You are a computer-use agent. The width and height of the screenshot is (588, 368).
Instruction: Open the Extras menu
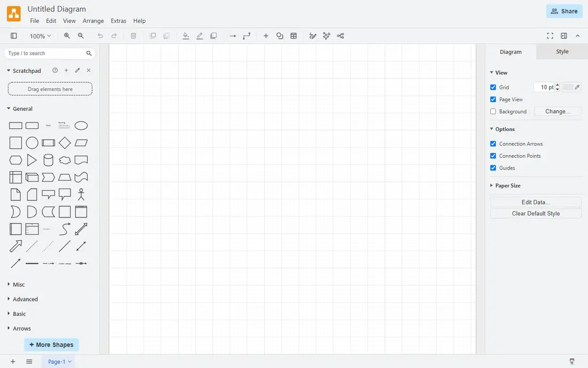pos(119,21)
